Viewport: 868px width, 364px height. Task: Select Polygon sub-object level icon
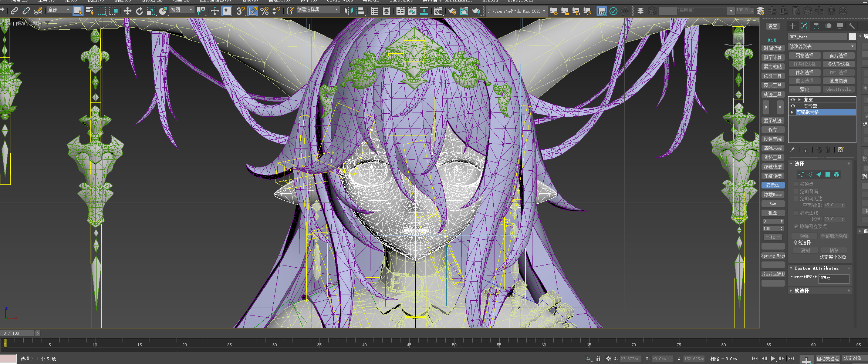pyautogui.click(x=828, y=174)
